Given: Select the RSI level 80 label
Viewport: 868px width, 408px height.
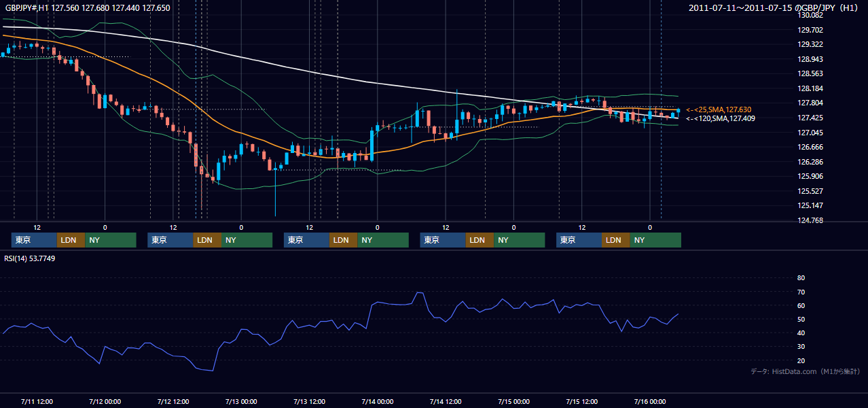Looking at the screenshot, I should click(x=801, y=278).
